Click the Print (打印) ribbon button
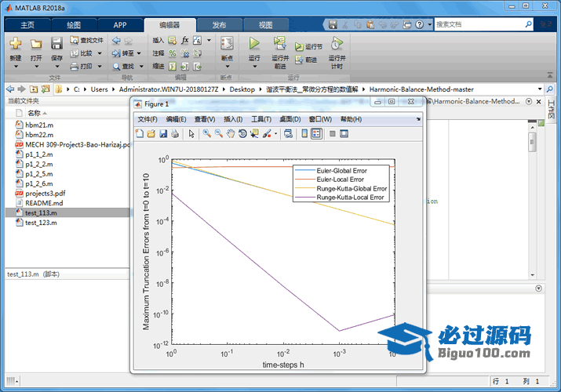The image size is (561, 392). click(82, 66)
